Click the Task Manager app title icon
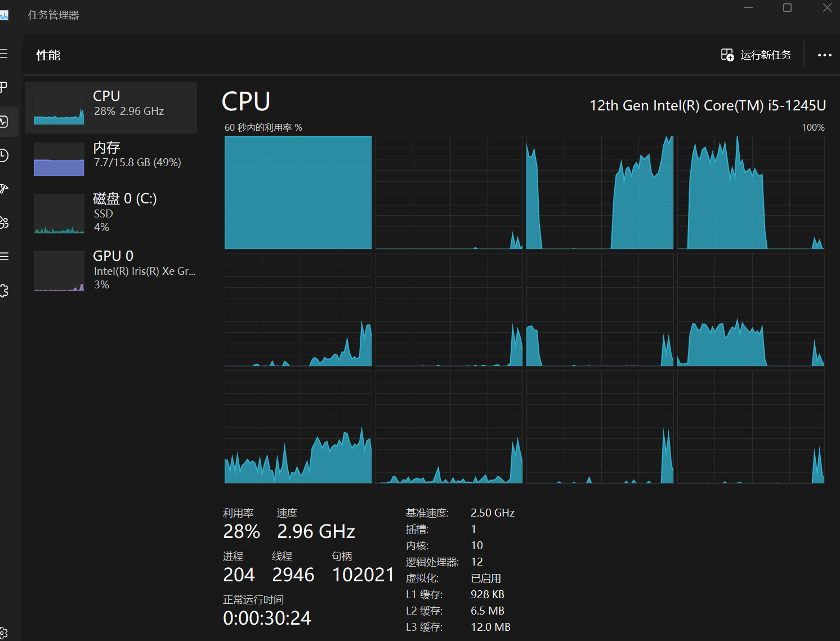Image resolution: width=840 pixels, height=641 pixels. (x=4, y=15)
